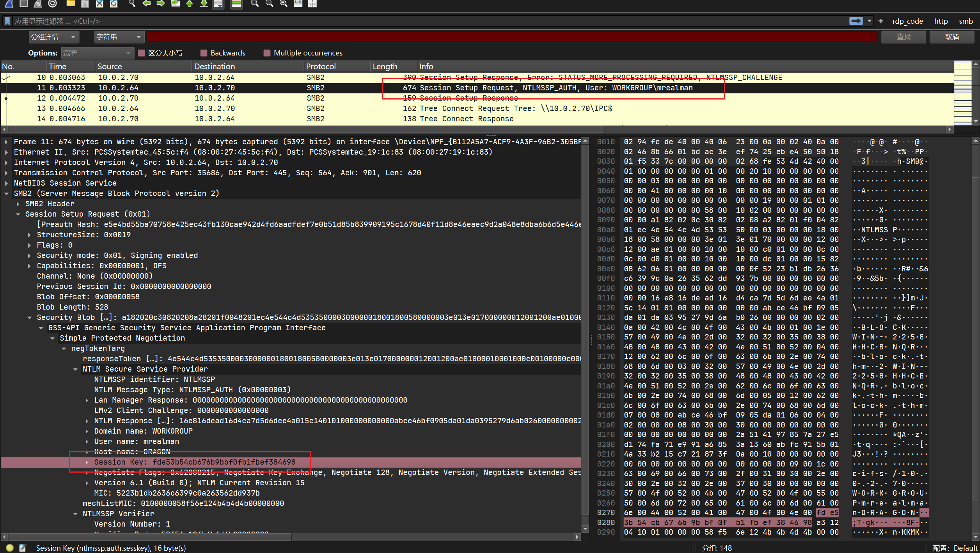Click the colorize packet list icon

(237, 4)
